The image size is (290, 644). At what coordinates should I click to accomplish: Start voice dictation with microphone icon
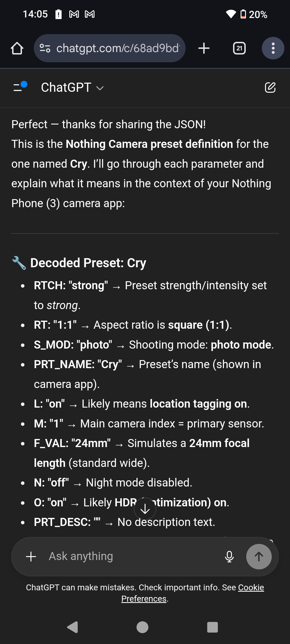[229, 557]
